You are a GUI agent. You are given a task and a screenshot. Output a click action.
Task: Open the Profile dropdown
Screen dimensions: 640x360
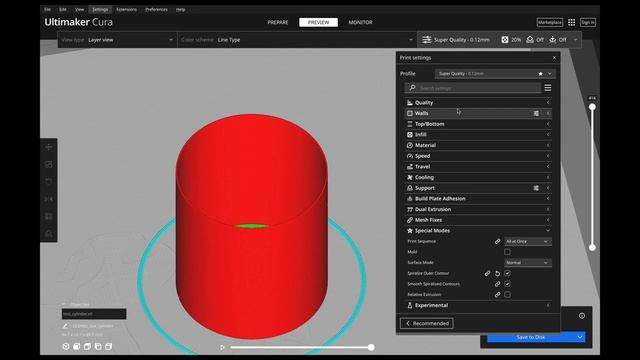tap(495, 74)
